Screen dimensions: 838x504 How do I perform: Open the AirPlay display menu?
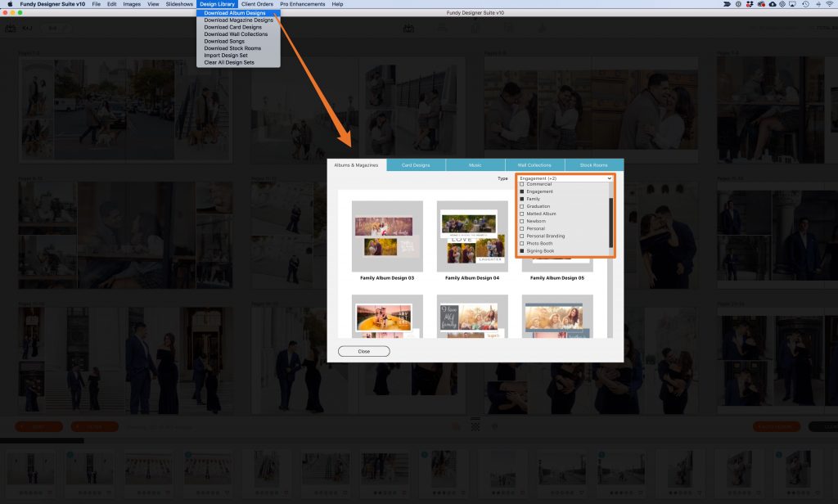pos(792,4)
